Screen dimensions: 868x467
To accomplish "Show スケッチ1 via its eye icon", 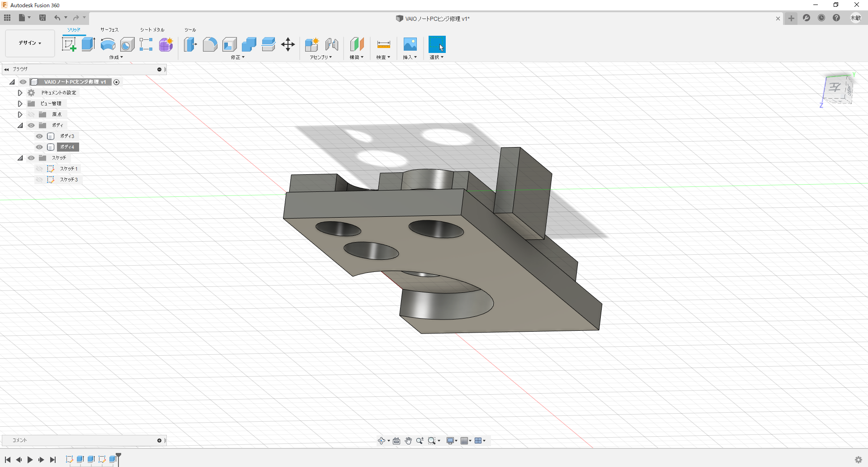I will [39, 169].
